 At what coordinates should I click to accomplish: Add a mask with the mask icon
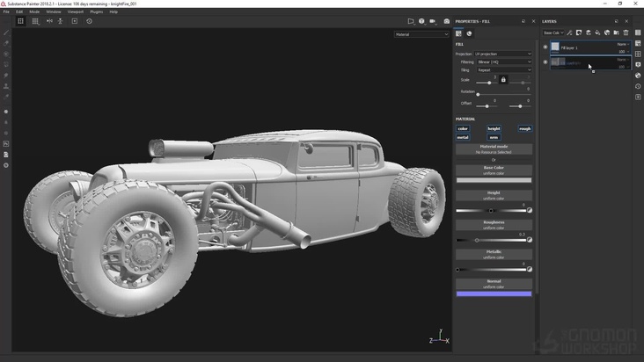point(579,33)
